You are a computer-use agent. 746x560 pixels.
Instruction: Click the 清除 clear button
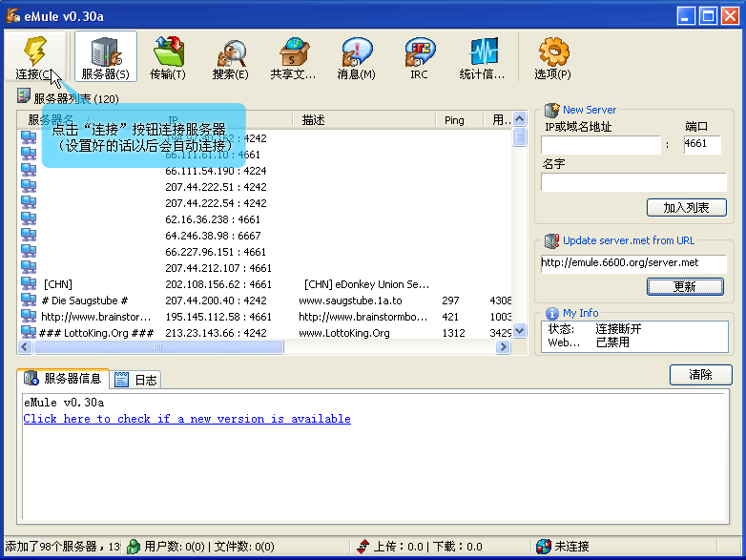tap(701, 375)
